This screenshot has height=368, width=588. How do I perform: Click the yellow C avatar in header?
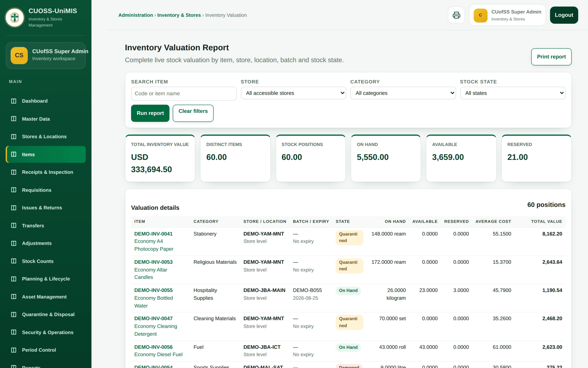pyautogui.click(x=480, y=15)
